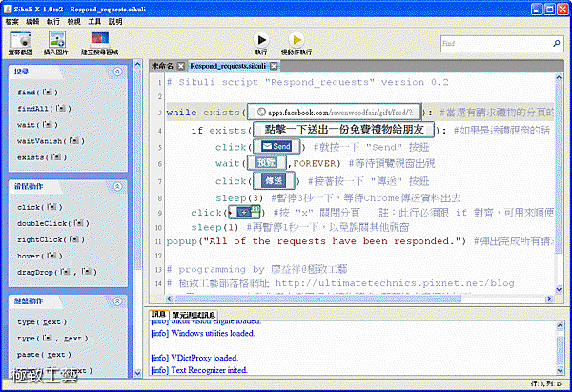572x392 pixels.
Task: Click the FOREVER keyword on line 6
Action: point(314,163)
